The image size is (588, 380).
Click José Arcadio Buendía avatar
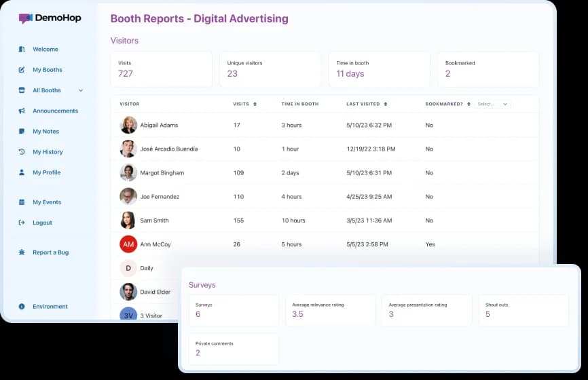(x=128, y=149)
